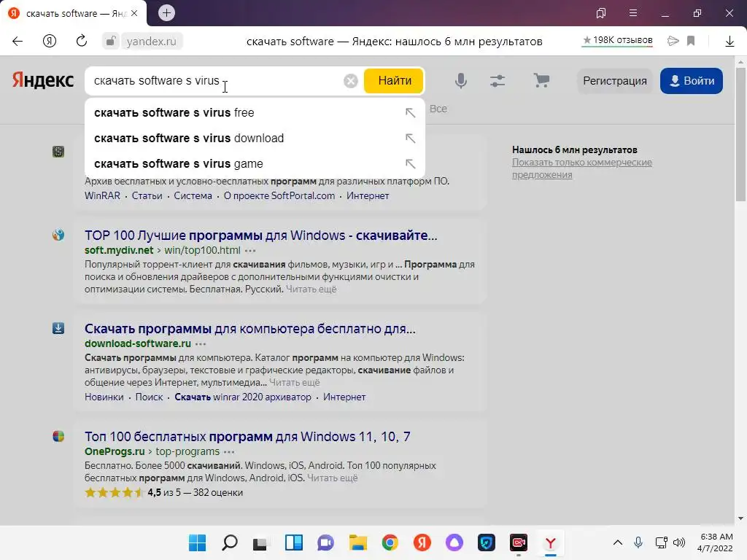This screenshot has height=560, width=747.
Task: Open the 198K отзывов site rating
Action: tap(617, 41)
